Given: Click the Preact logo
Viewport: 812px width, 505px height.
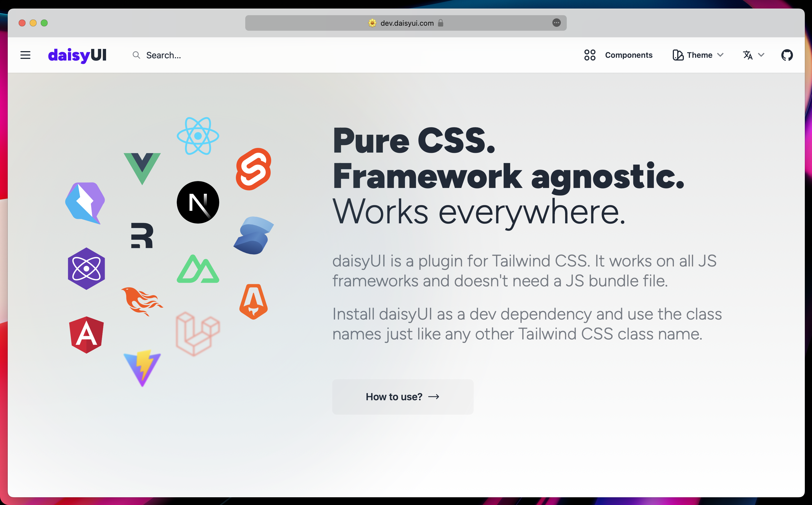Looking at the screenshot, I should click(86, 269).
